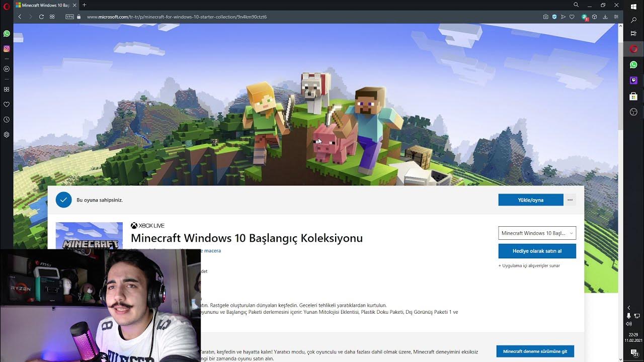Click the Bu oyuna sahipsiniz text
The image size is (644, 362).
(x=100, y=200)
